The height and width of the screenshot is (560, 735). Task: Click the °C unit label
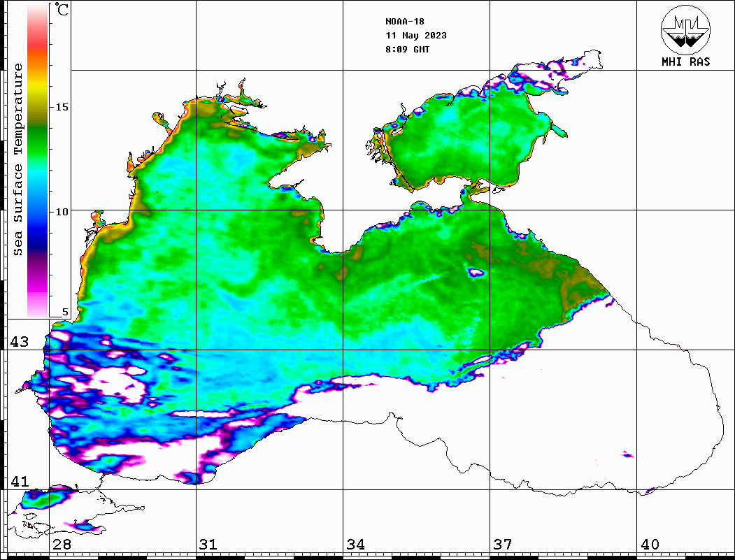tap(63, 10)
